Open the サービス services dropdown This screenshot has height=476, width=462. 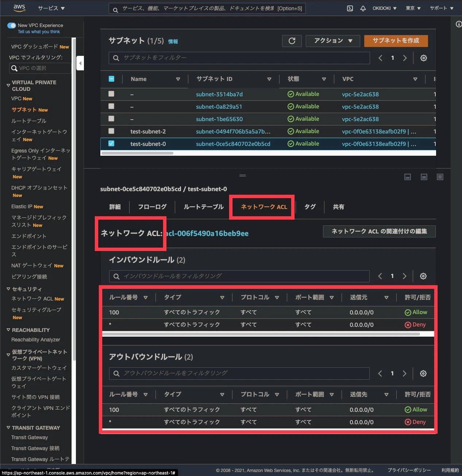51,8
